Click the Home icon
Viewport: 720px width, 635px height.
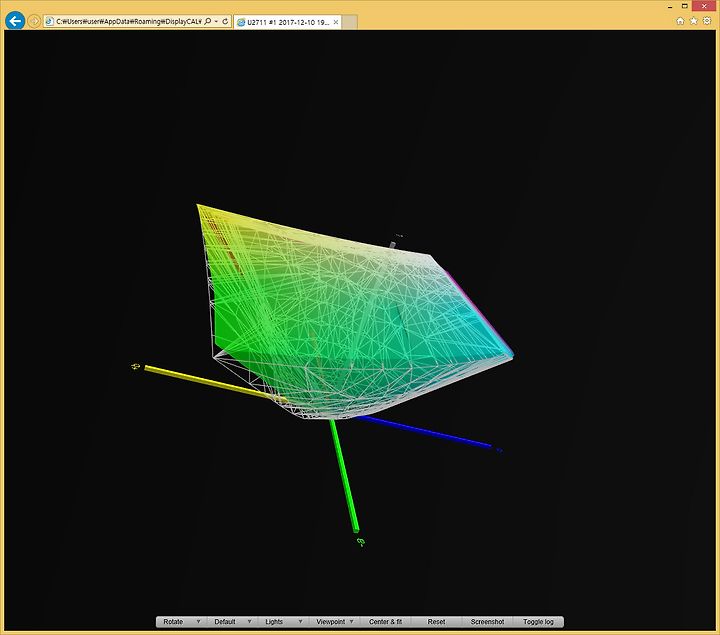(681, 21)
